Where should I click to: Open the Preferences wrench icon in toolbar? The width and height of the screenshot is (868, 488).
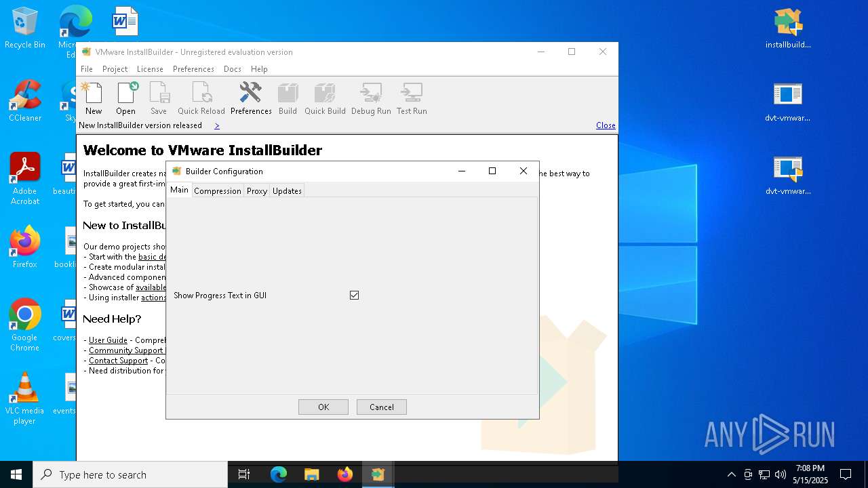tap(251, 98)
